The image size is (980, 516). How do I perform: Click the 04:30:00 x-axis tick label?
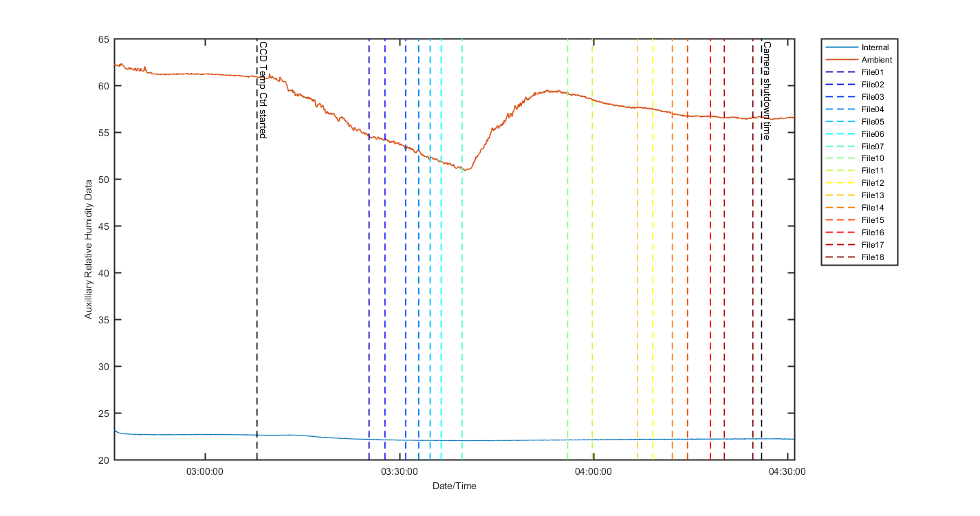click(x=788, y=471)
